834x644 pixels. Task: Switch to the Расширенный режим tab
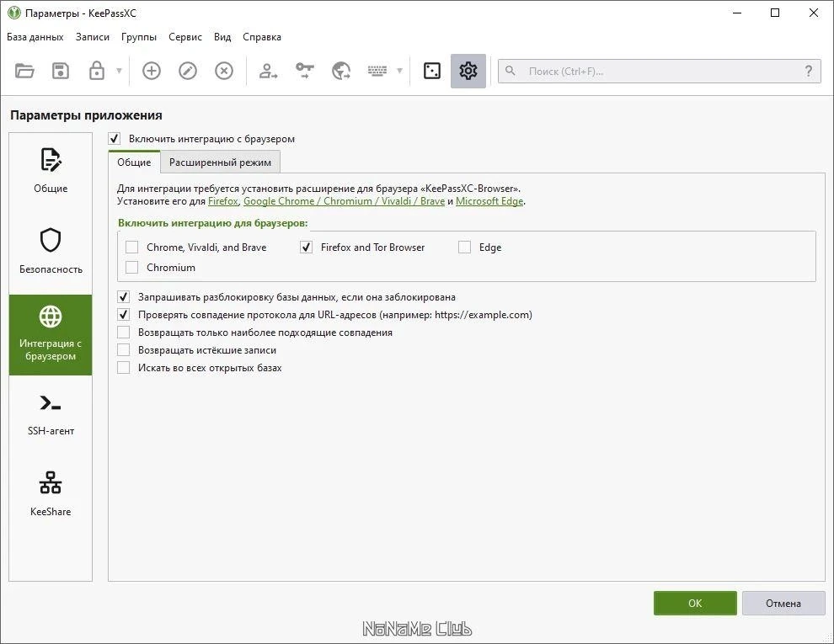click(220, 162)
